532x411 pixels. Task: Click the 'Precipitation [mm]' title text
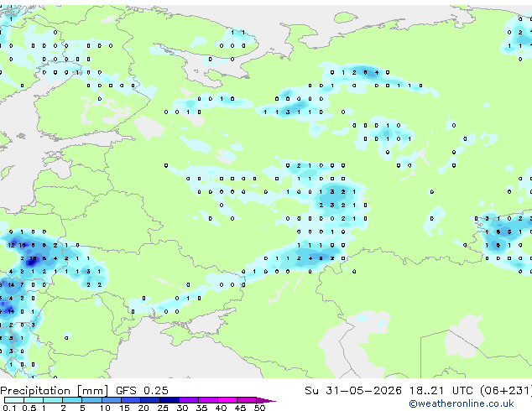click(55, 391)
